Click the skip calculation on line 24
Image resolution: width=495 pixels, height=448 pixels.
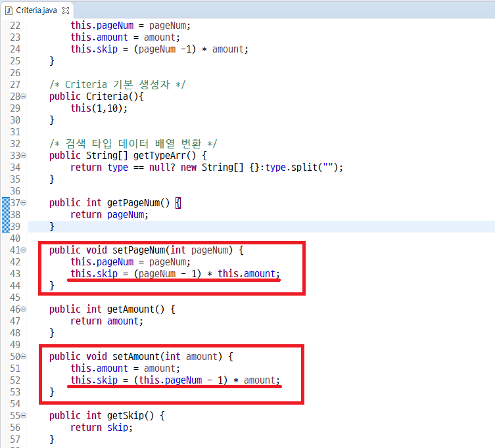[x=160, y=49]
